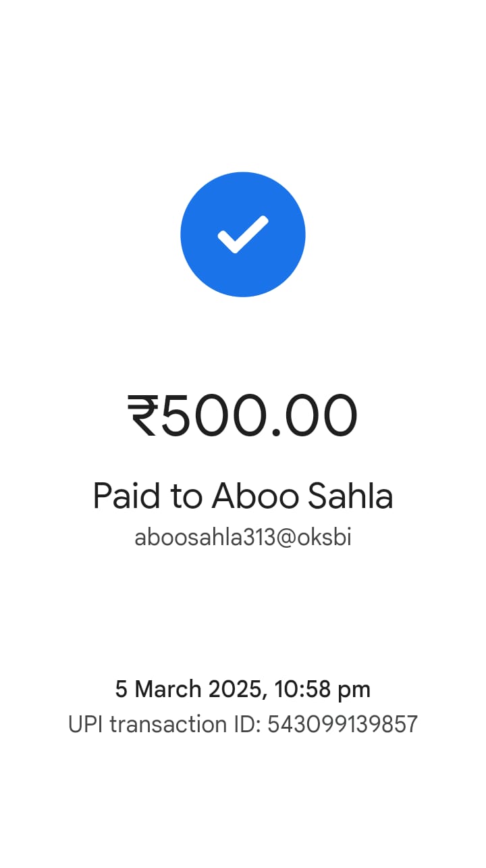Select the 10:58 pm timestamp
This screenshot has width=486, height=868.
pyautogui.click(x=323, y=690)
